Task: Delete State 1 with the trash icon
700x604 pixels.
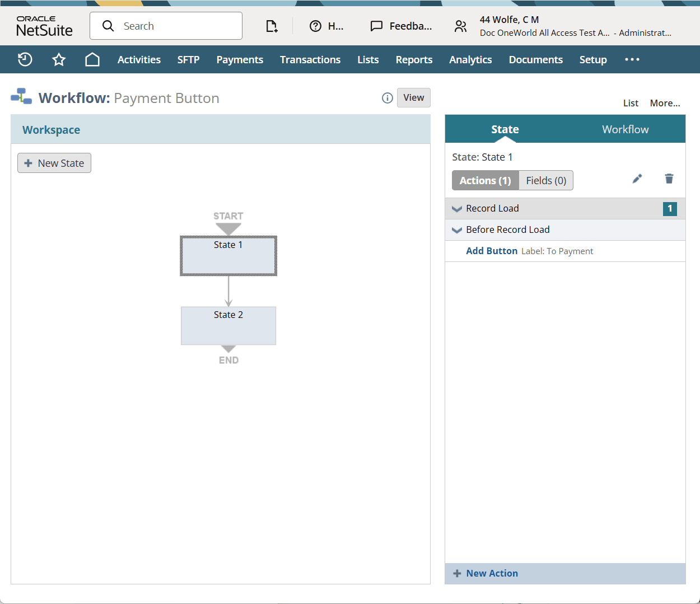Action: [x=669, y=179]
